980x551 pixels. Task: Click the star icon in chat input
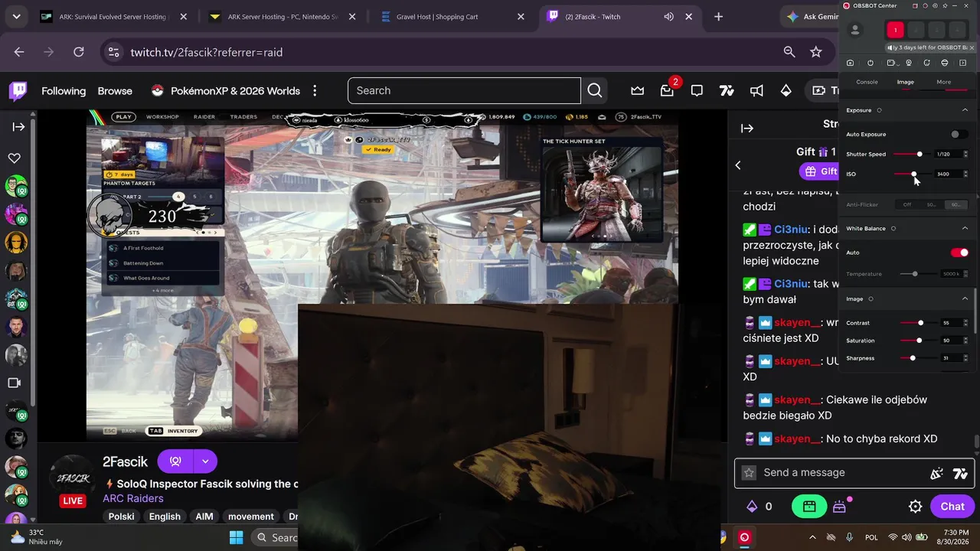750,473
